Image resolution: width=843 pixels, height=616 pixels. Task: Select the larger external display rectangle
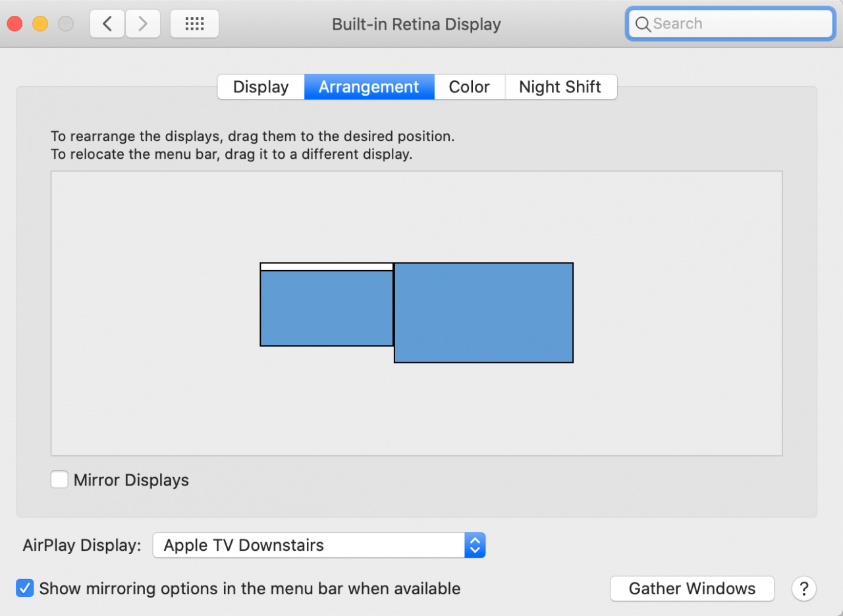483,312
